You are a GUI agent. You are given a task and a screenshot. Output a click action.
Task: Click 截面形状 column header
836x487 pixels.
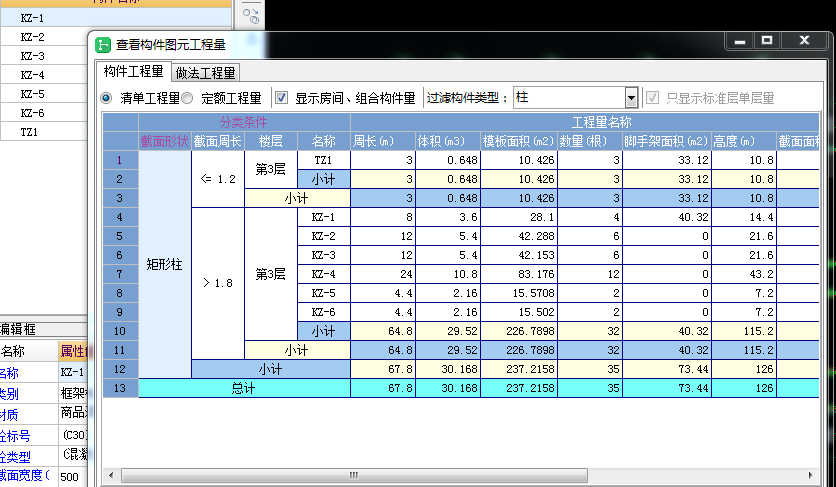pos(165,141)
